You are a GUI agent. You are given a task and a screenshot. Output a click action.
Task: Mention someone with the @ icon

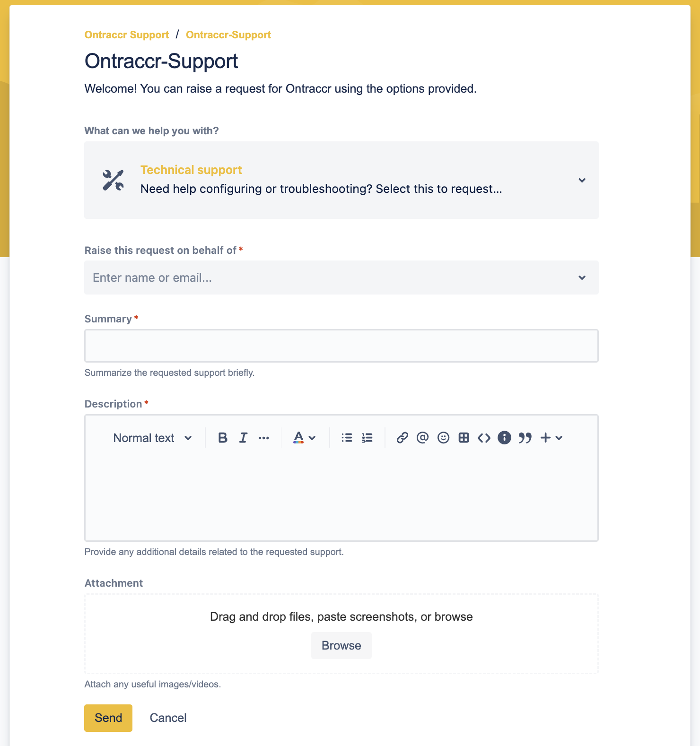422,438
